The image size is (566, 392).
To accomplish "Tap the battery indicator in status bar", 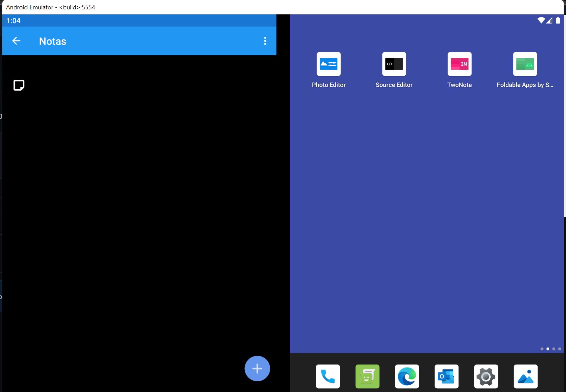I will pos(558,20).
